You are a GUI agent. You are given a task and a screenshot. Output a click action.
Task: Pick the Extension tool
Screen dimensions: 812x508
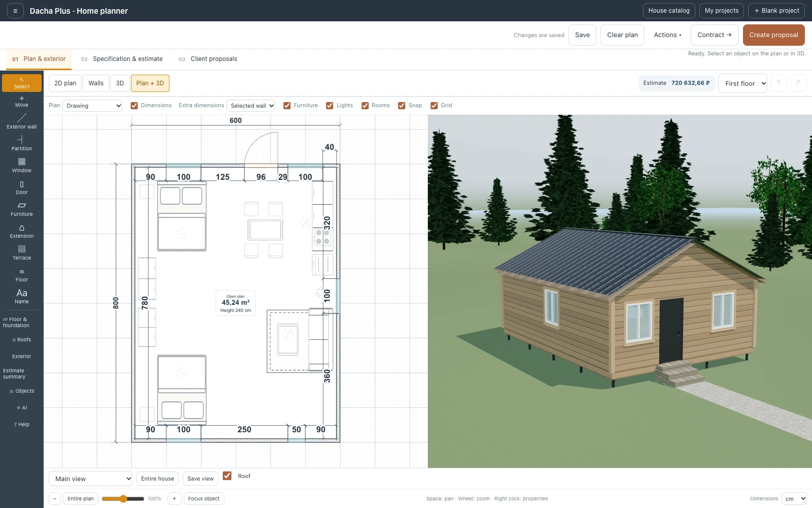[22, 231]
